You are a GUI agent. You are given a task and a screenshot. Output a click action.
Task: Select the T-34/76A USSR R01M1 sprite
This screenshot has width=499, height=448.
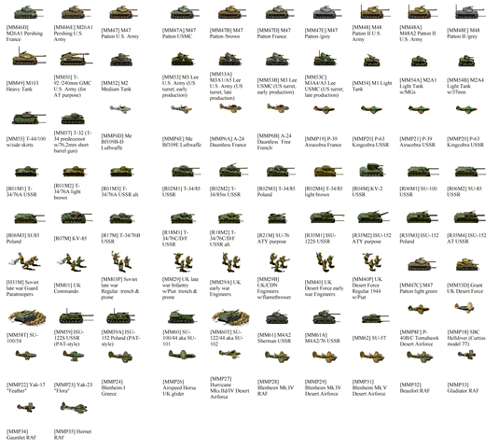click(x=27, y=171)
